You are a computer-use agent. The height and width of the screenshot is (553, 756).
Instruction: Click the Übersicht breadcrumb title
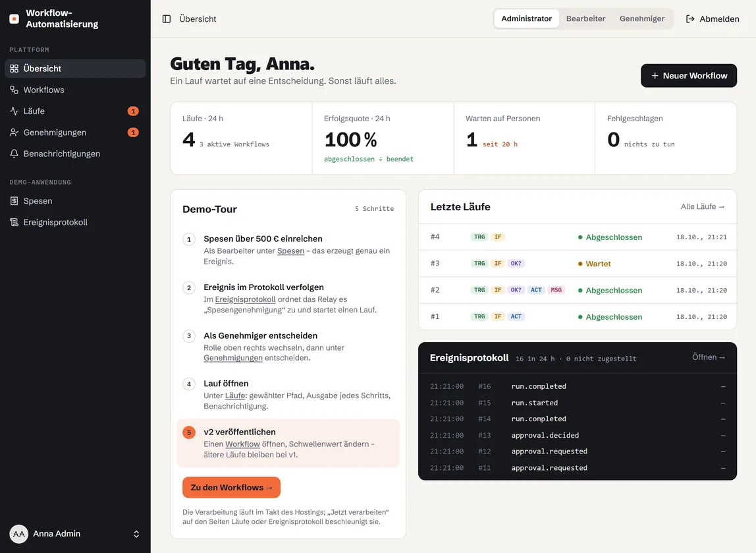point(198,19)
